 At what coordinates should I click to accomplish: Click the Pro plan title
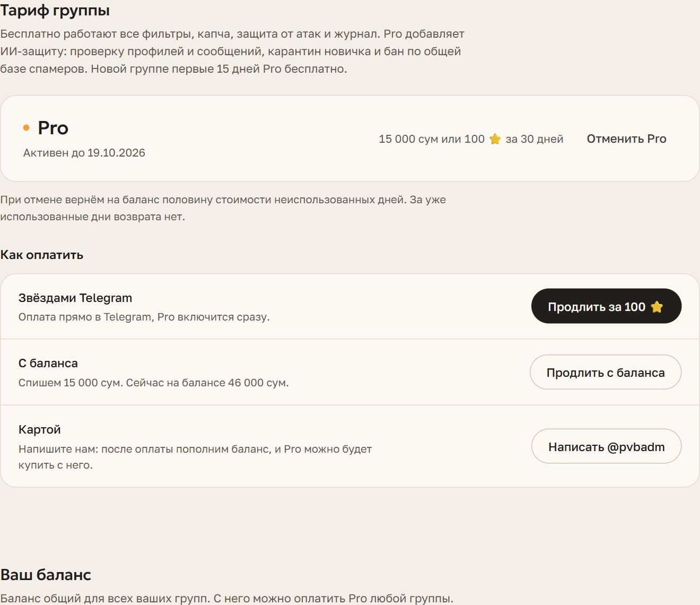53,128
